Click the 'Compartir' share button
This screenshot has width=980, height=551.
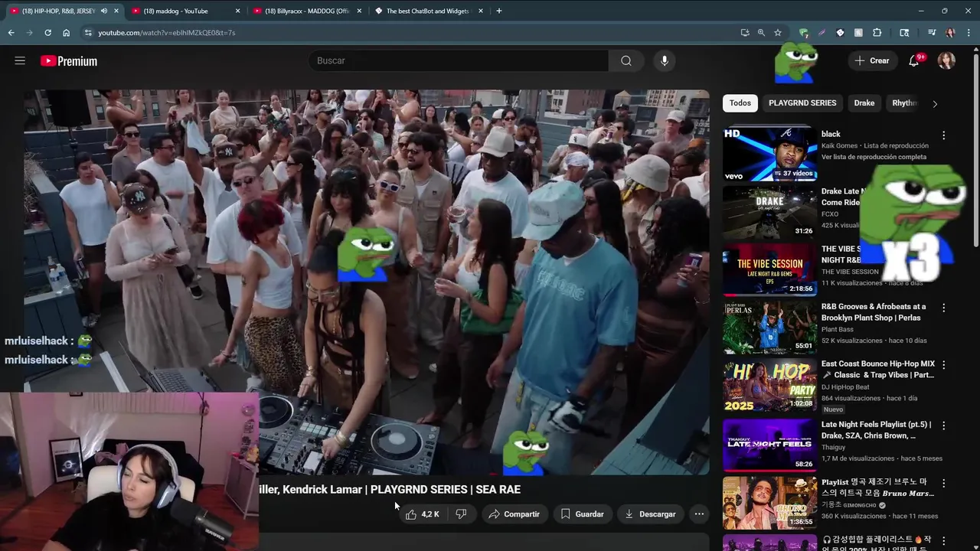tap(514, 514)
